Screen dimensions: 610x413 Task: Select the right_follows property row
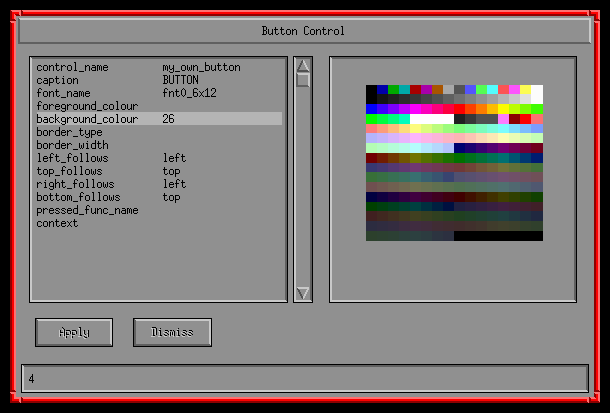159,184
